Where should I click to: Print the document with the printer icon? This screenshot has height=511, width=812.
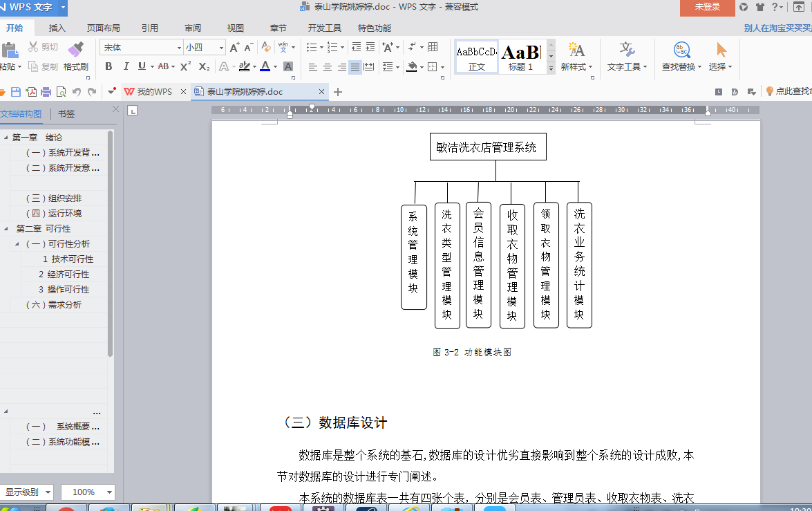point(46,92)
